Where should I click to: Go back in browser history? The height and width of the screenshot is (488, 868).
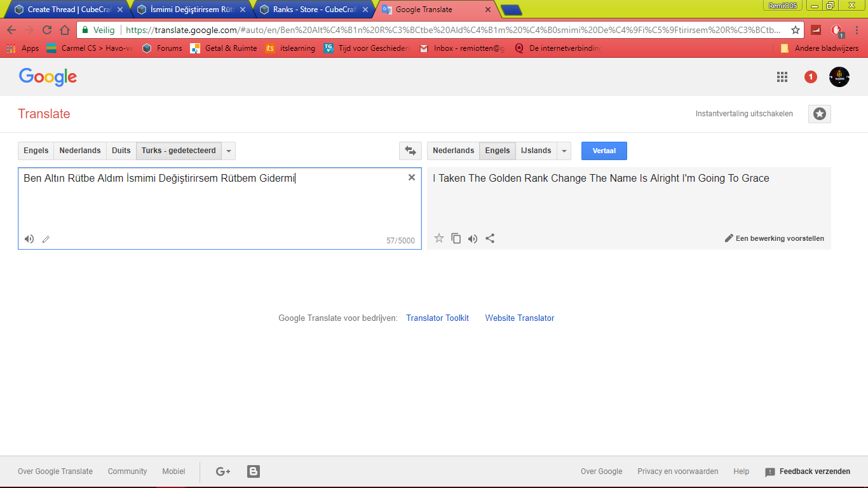coord(11,30)
